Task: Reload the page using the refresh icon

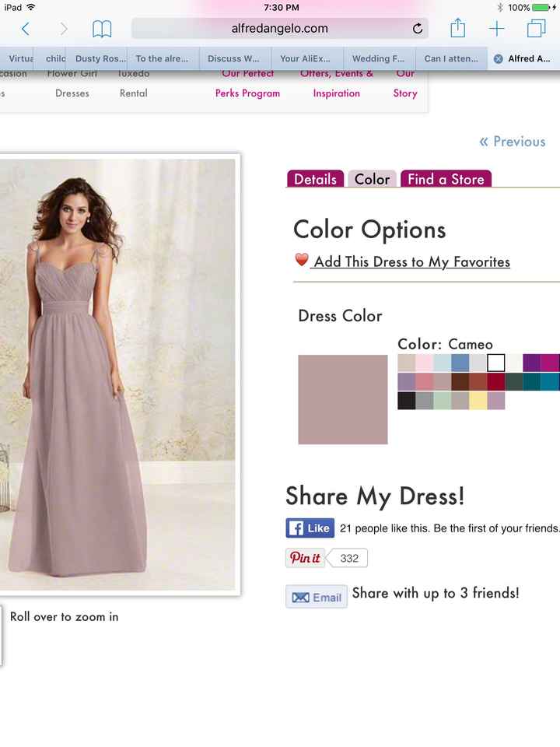Action: pyautogui.click(x=417, y=27)
